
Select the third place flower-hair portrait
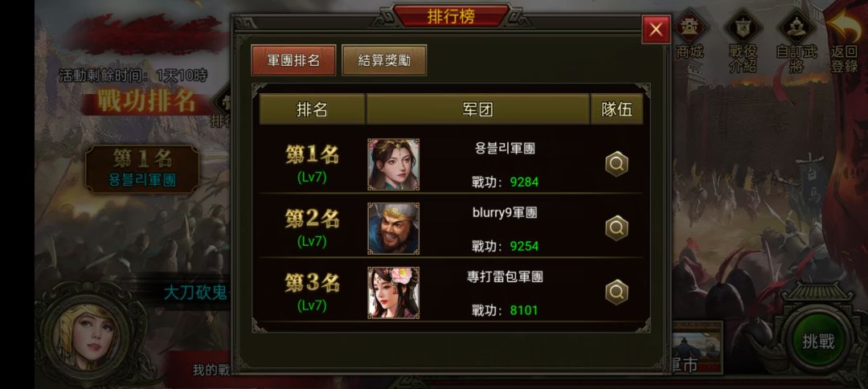tap(394, 293)
